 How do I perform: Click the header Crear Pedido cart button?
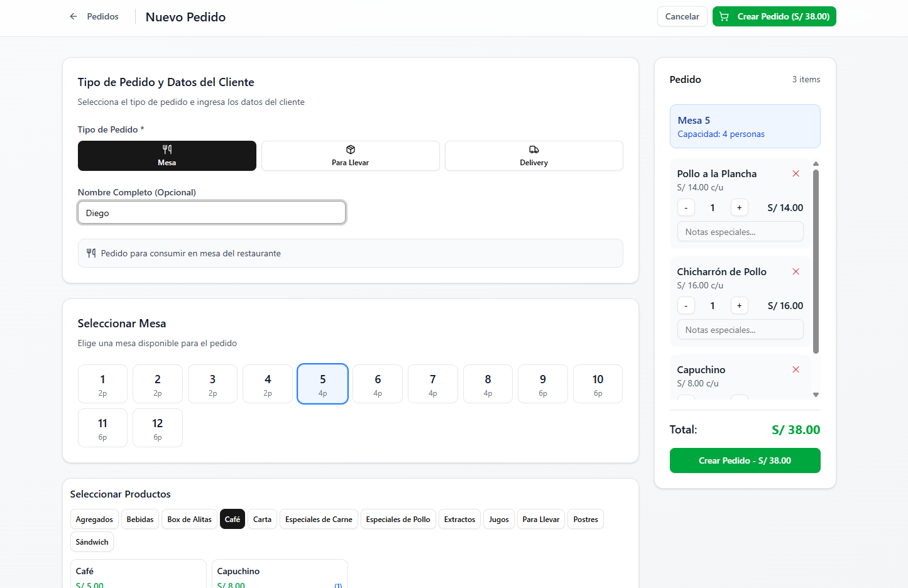pos(774,17)
